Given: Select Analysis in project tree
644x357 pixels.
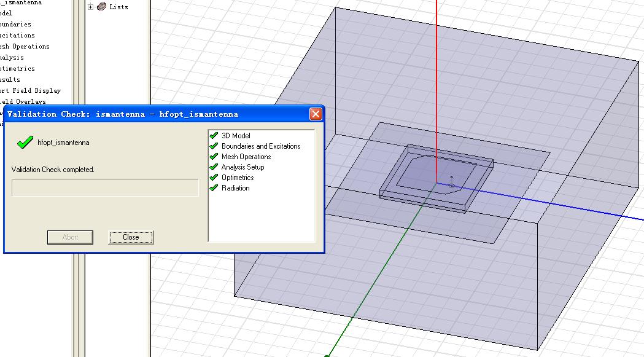Looking at the screenshot, I should (x=12, y=58).
